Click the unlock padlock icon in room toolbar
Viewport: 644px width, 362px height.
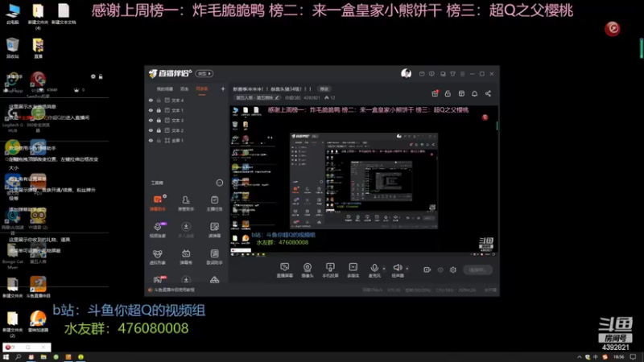[448, 93]
